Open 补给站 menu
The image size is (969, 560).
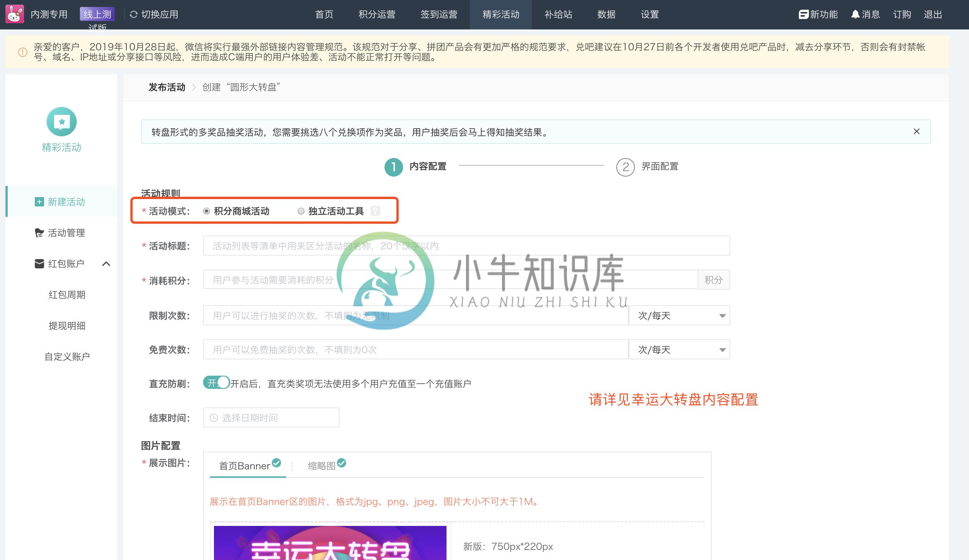point(559,14)
